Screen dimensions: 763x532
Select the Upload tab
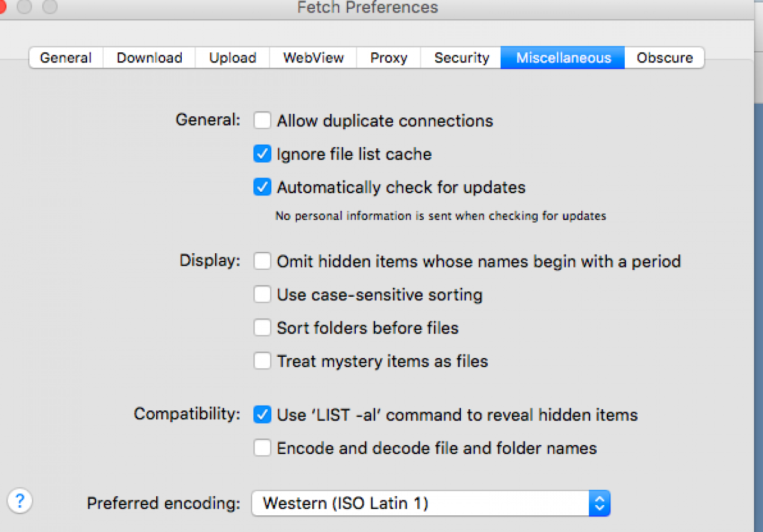(232, 58)
